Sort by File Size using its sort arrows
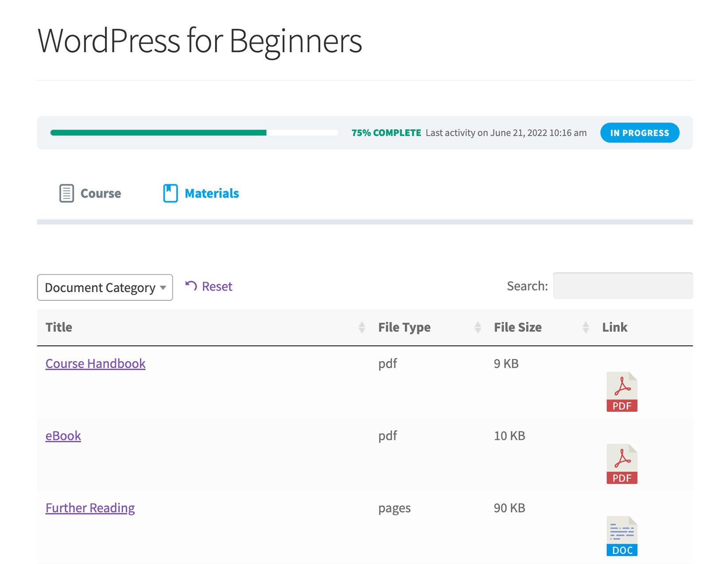The image size is (728, 564). pyautogui.click(x=585, y=327)
